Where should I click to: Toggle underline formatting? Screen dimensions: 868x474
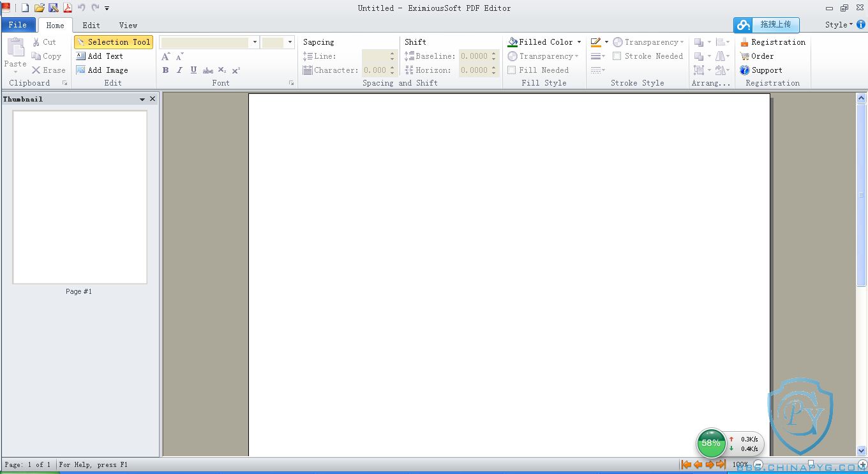[193, 70]
